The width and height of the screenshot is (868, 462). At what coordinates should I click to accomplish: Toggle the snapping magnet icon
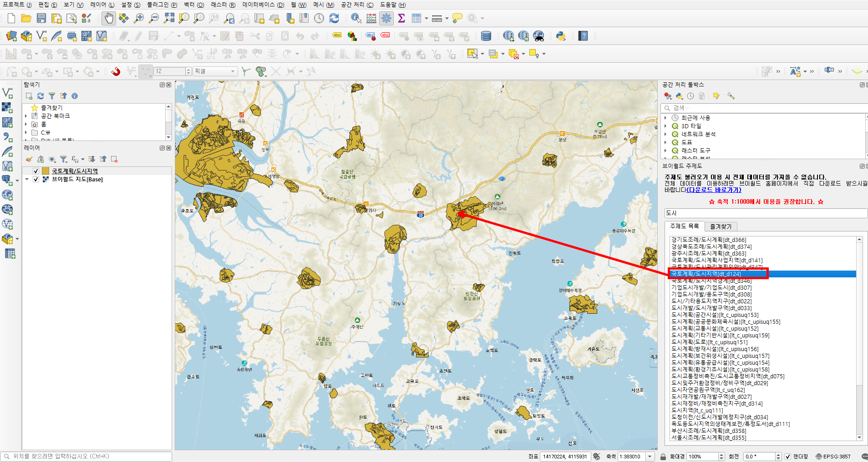(x=116, y=71)
